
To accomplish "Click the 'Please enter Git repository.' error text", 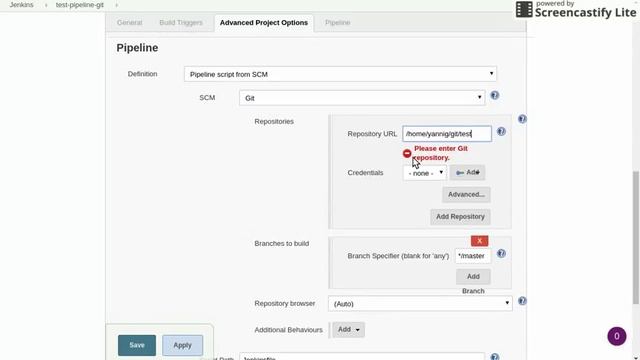I will pos(441,153).
